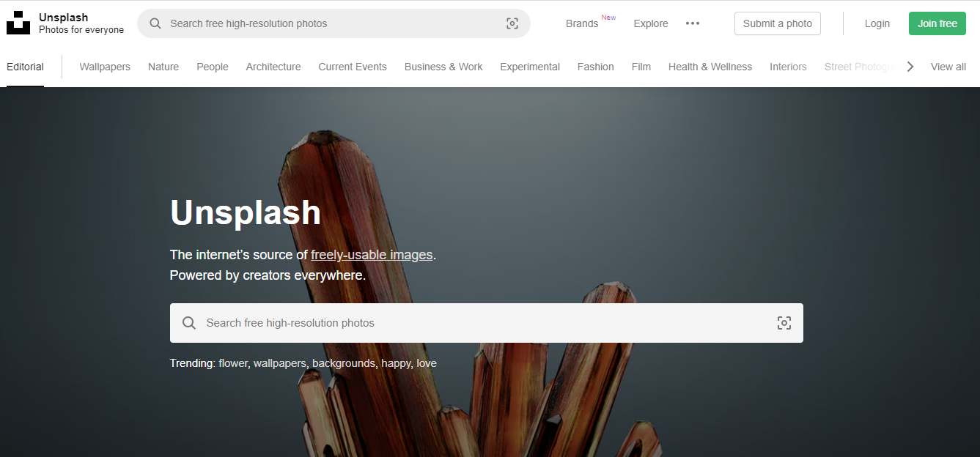Image resolution: width=980 pixels, height=457 pixels.
Task: Open visual search in top search bar
Action: tap(512, 23)
